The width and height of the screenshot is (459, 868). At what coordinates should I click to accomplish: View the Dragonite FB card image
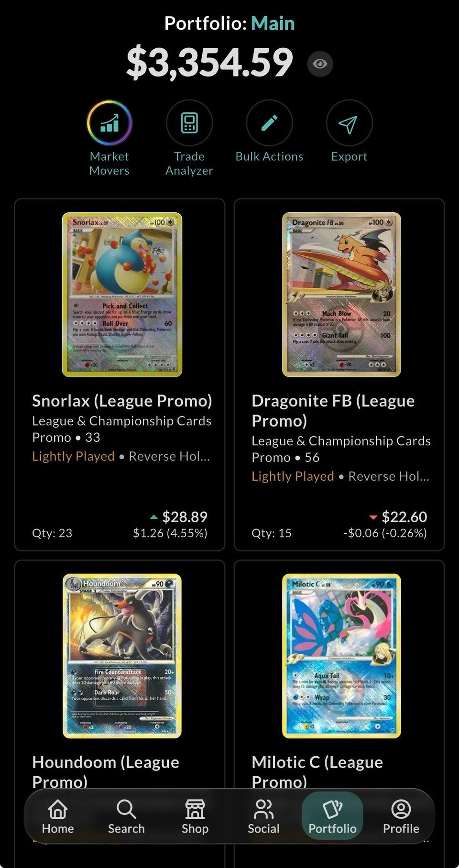pos(341,295)
